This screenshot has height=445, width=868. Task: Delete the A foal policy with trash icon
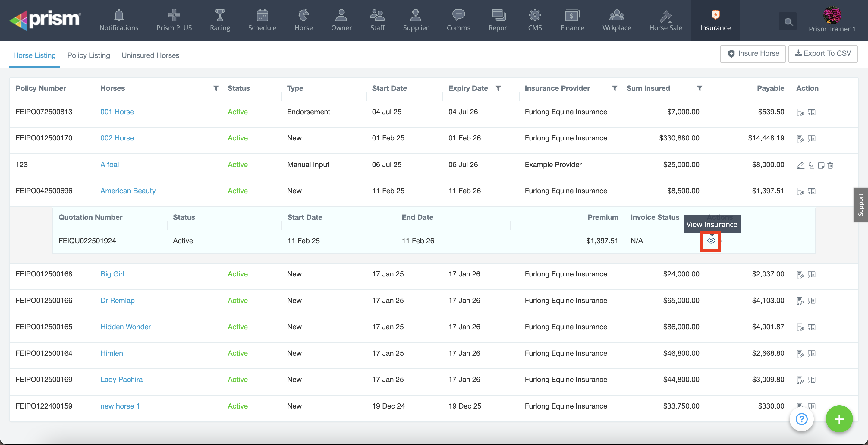[830, 165]
